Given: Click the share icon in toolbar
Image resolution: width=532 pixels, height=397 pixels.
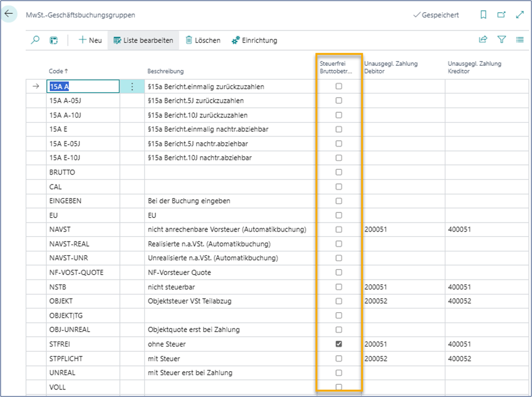Looking at the screenshot, I should [483, 40].
